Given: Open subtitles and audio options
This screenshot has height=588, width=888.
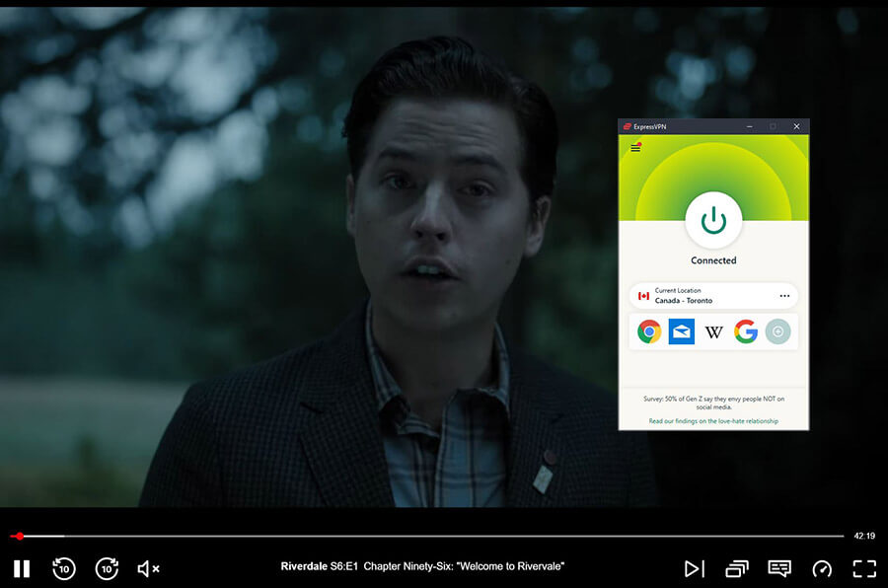Looking at the screenshot, I should 779,568.
